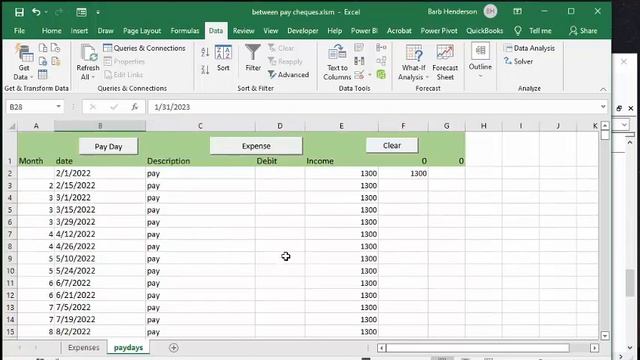This screenshot has width=640, height=360.
Task: Add a new sheet with plus icon
Action: (173, 348)
